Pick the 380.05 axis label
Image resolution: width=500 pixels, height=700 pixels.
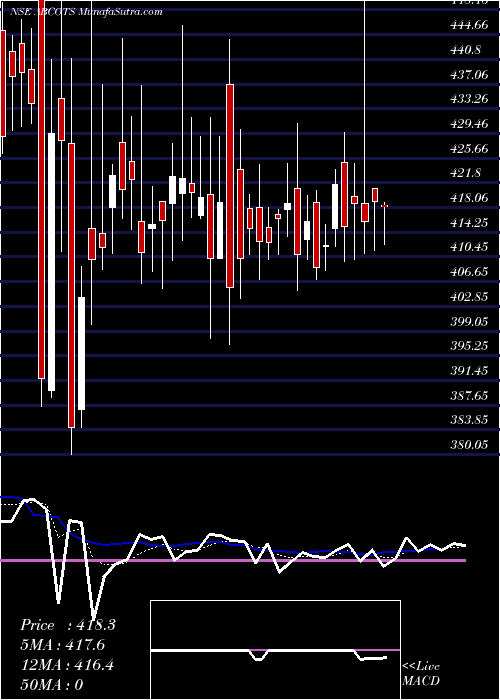point(470,444)
